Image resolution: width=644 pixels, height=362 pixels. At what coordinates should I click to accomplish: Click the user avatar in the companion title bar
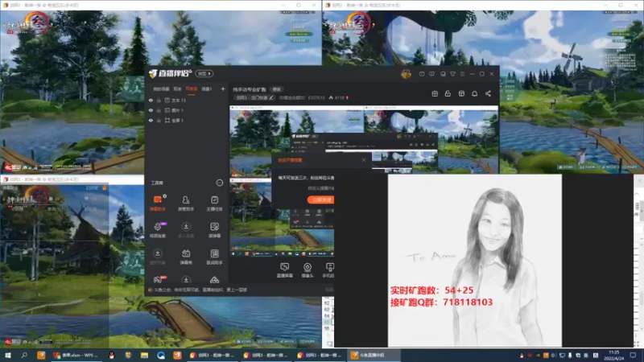pos(406,74)
